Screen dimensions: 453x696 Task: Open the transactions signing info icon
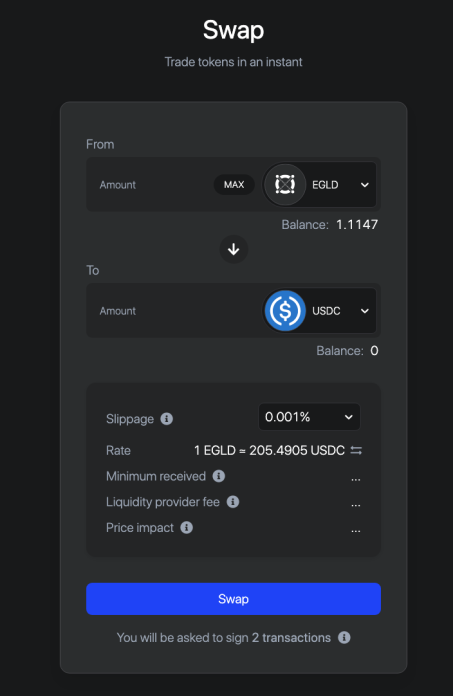(344, 637)
